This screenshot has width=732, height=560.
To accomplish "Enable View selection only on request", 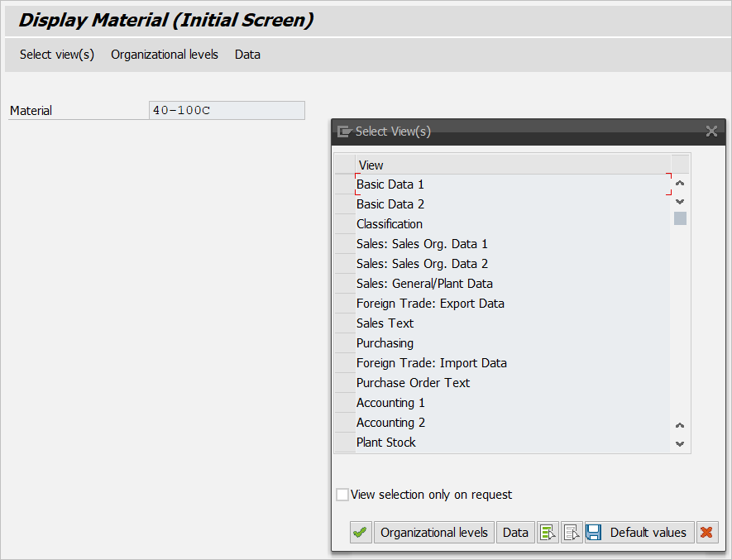I will point(342,495).
